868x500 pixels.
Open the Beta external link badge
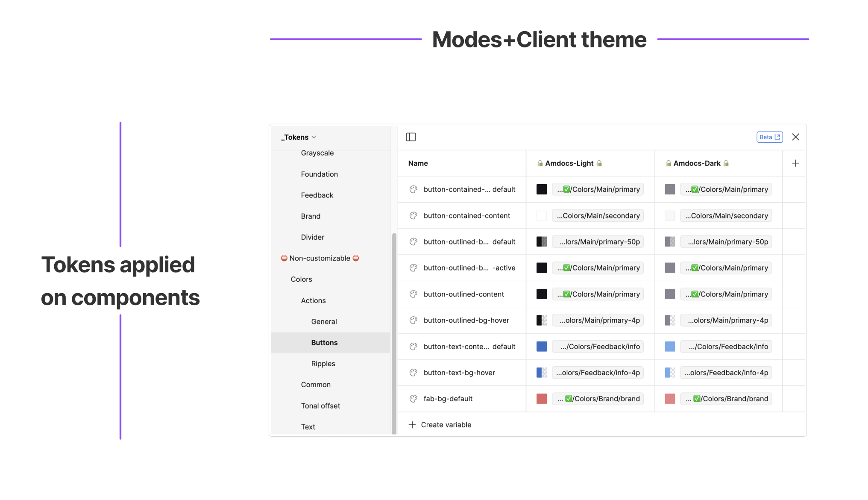[769, 137]
